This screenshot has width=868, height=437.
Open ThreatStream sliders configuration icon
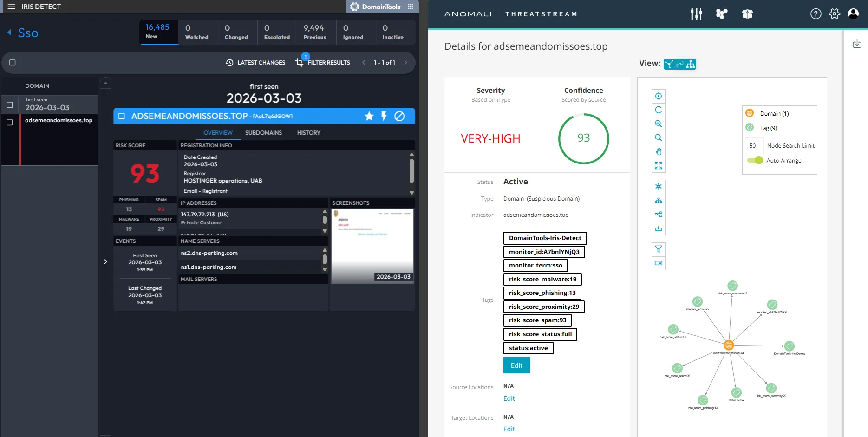[696, 14]
